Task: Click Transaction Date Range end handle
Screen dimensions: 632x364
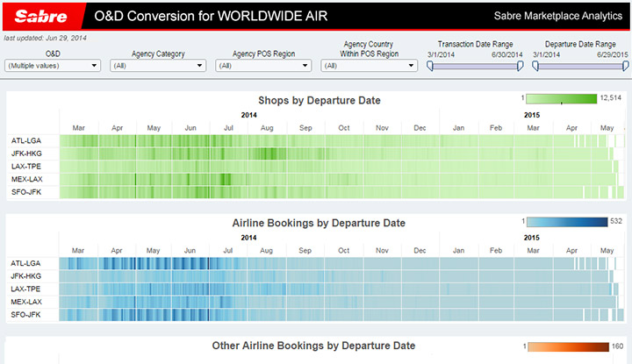Action: (x=520, y=65)
